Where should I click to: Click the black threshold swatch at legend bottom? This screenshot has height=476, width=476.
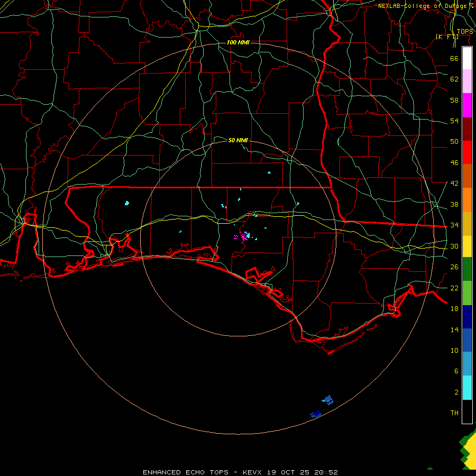pyautogui.click(x=467, y=411)
